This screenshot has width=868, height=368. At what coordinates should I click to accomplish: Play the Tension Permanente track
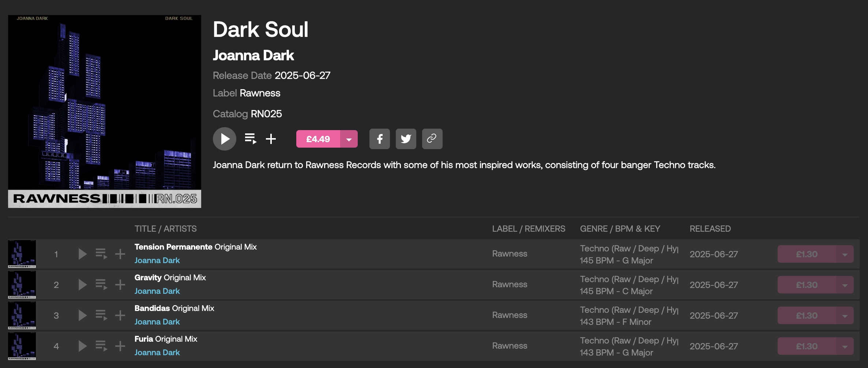(83, 254)
